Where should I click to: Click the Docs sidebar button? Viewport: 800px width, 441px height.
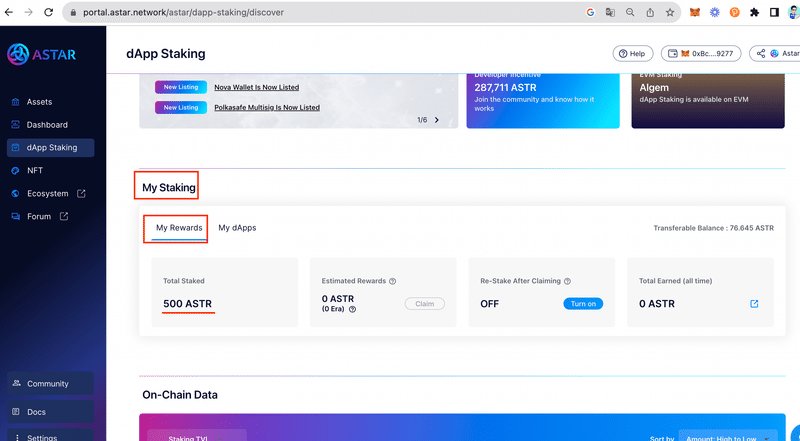click(50, 411)
